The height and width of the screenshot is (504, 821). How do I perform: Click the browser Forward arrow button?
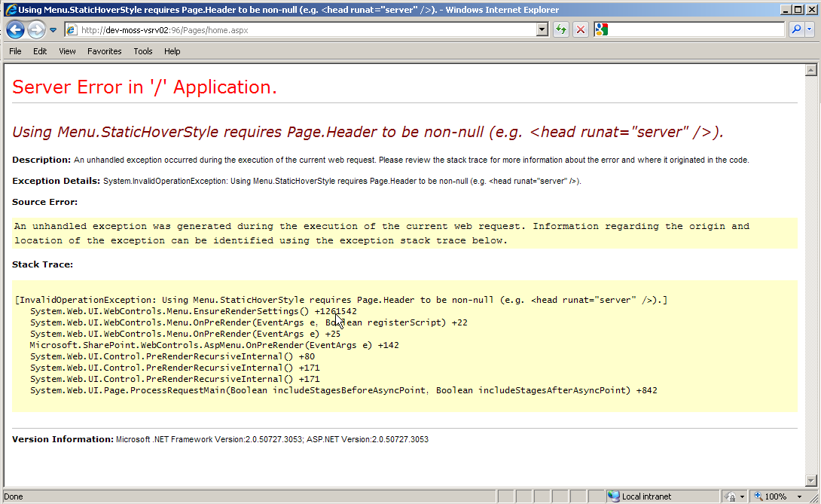click(x=36, y=30)
